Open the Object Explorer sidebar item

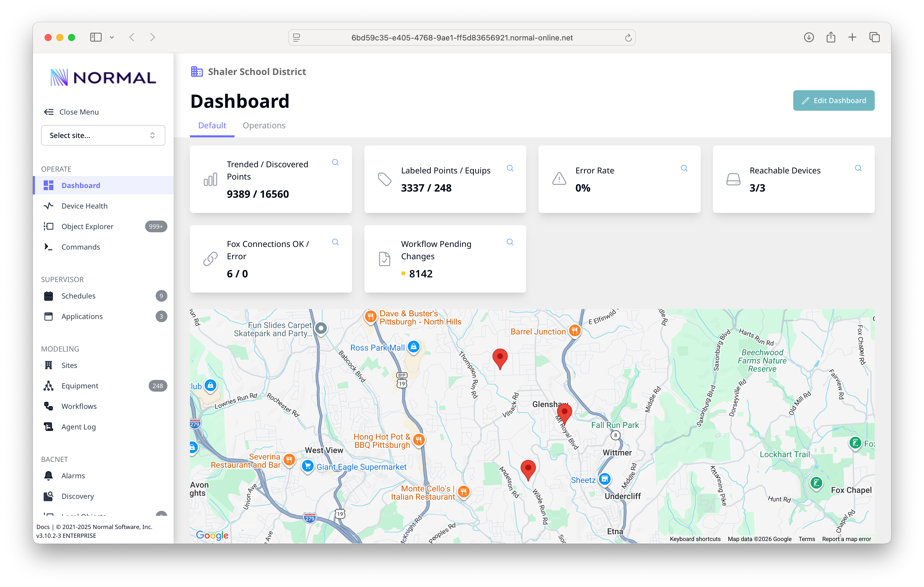tap(87, 227)
